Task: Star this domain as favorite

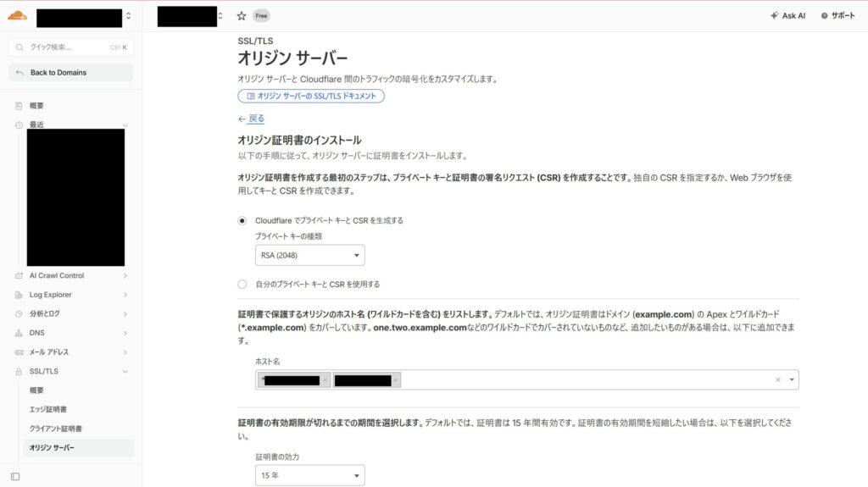Action: point(242,16)
